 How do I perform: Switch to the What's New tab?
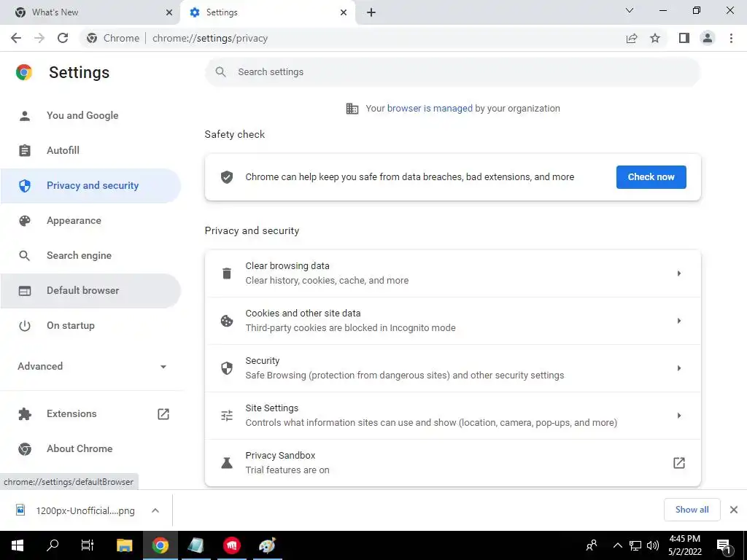[90, 12]
